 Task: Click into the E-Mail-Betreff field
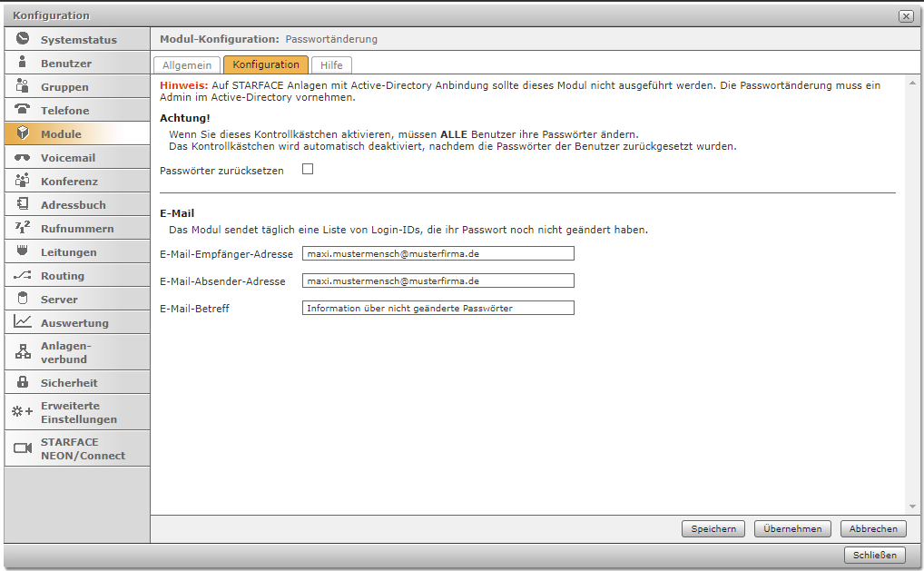coord(437,309)
